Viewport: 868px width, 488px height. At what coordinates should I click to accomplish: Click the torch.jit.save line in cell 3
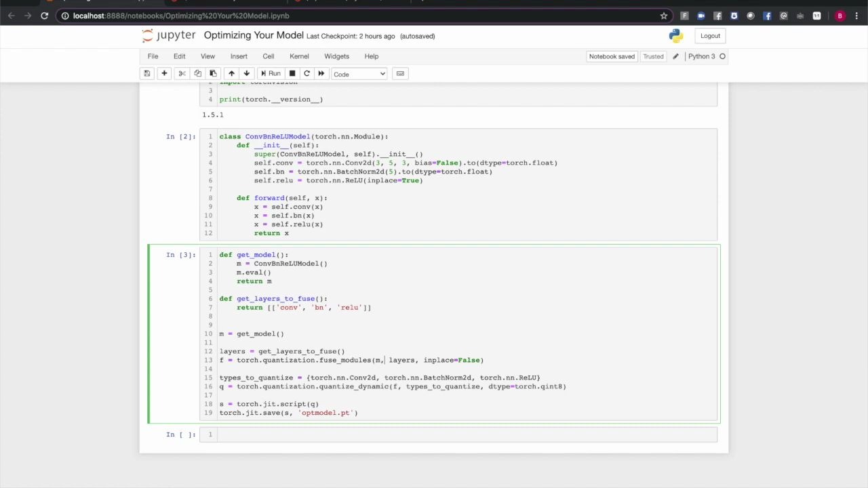tap(288, 413)
